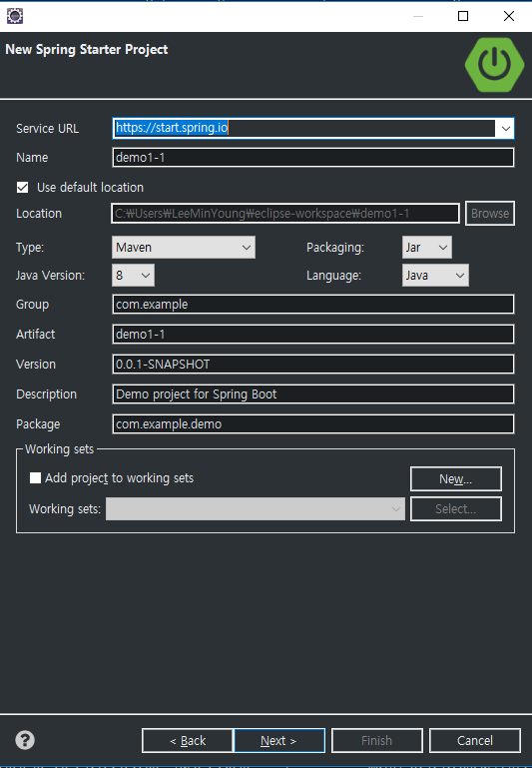
Task: Open the Java Version dropdown
Action: click(x=133, y=276)
